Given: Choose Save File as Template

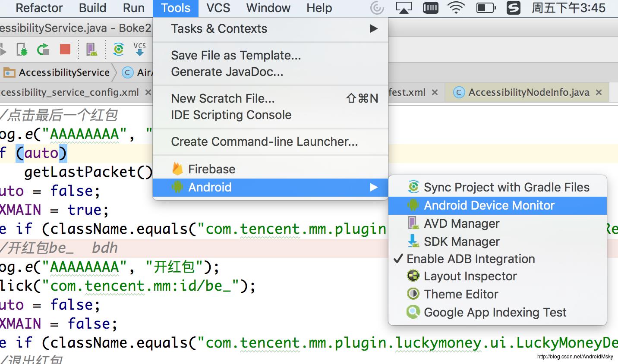Looking at the screenshot, I should 271,55.
